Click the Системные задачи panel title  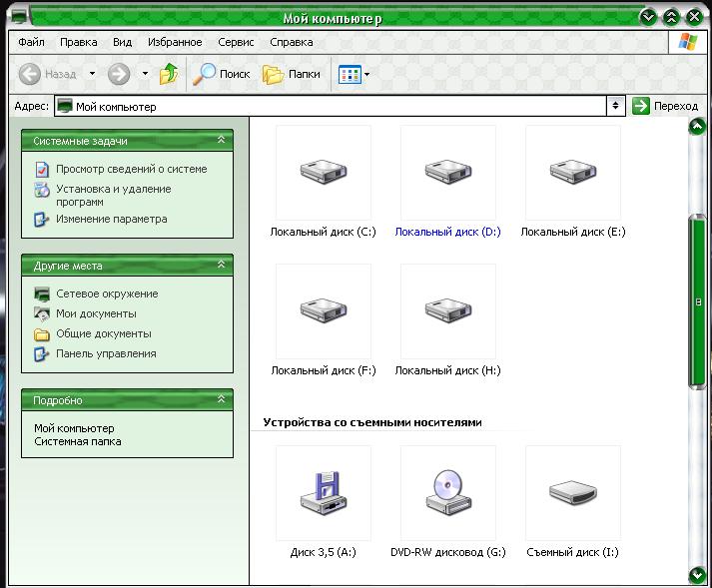click(x=80, y=141)
